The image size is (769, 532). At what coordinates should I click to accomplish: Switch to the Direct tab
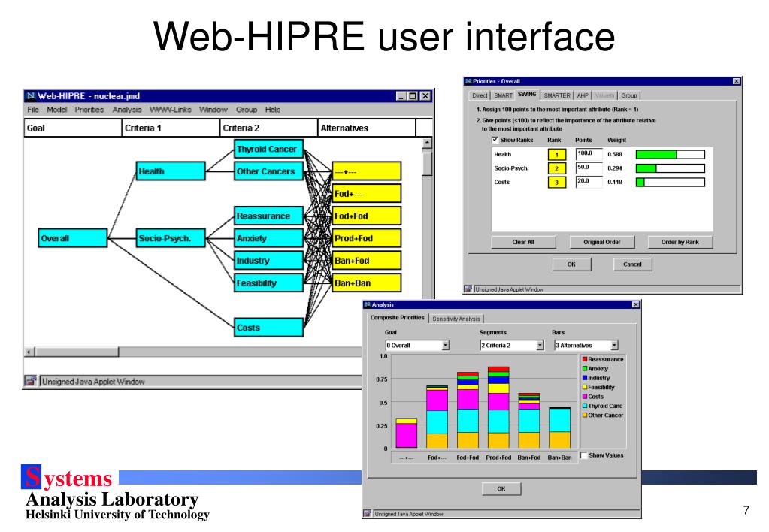coord(480,95)
